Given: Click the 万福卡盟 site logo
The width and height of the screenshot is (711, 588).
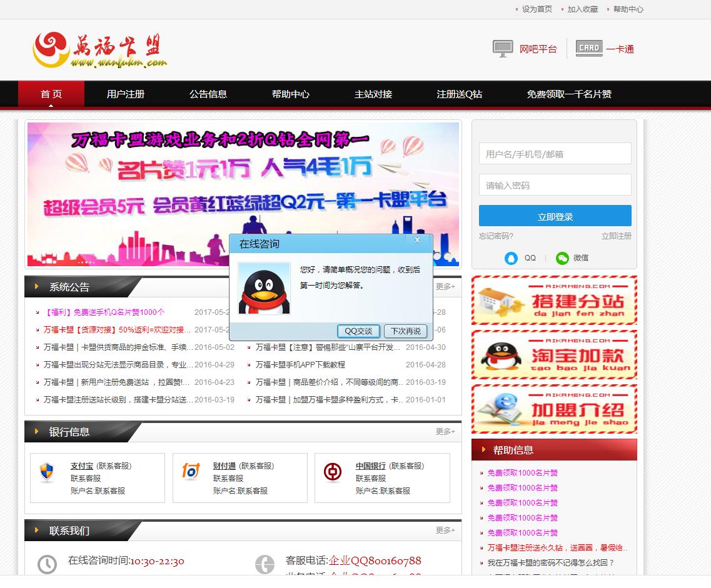Looking at the screenshot, I should [100, 50].
